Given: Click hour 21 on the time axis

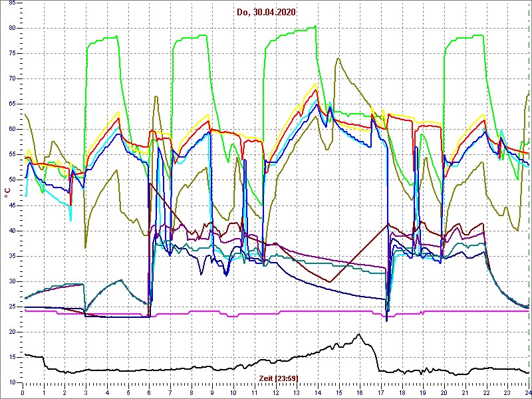Looking at the screenshot, I should [465, 394].
